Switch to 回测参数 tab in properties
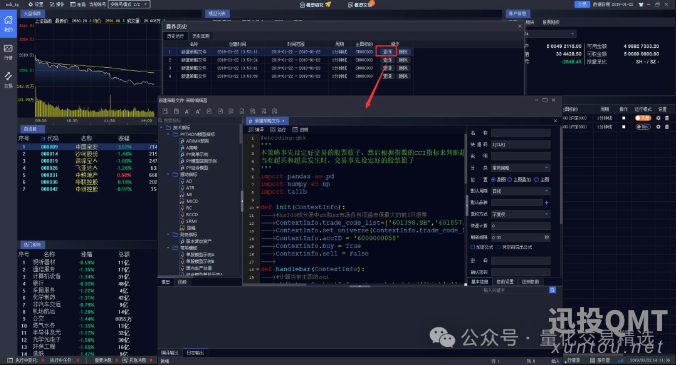The height and width of the screenshot is (366, 678). pos(531,282)
